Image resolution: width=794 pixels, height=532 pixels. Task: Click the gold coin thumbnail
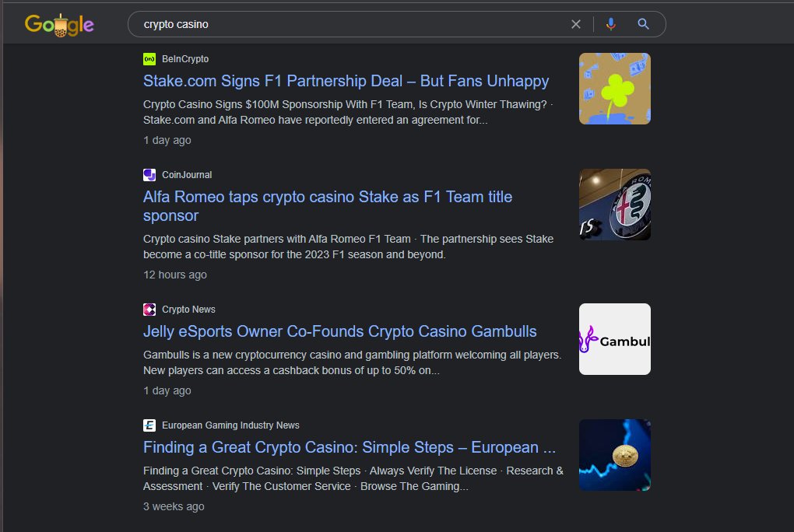(614, 455)
